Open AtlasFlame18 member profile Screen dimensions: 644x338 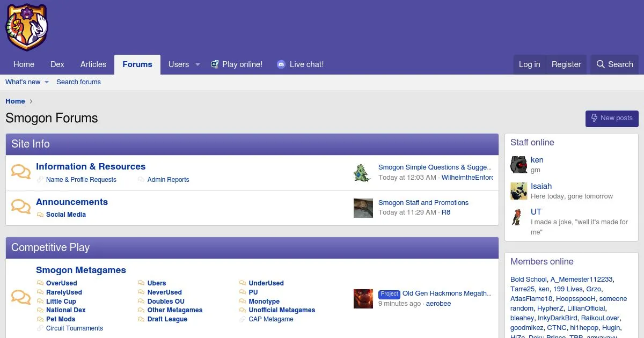pyautogui.click(x=531, y=299)
